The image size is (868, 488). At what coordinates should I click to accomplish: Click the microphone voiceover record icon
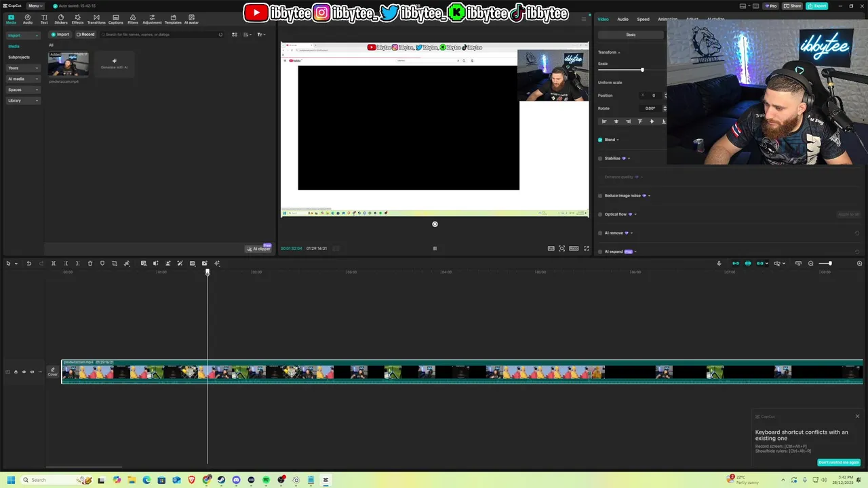click(719, 264)
